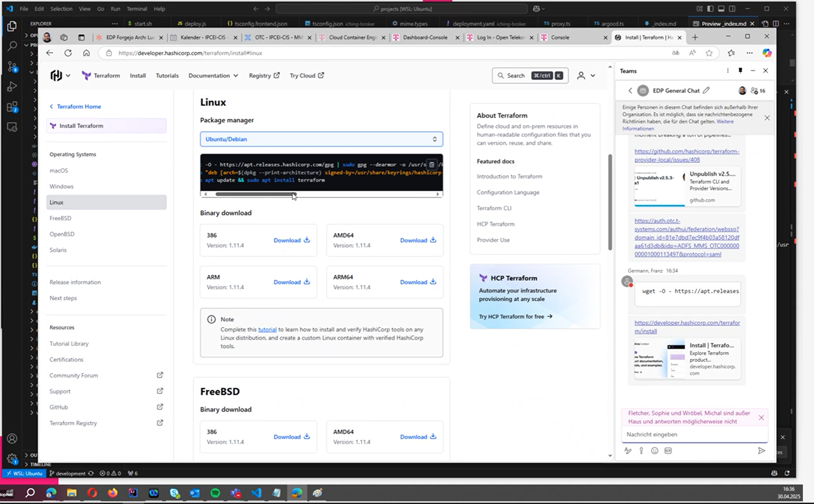Screen dimensions: 814x504
Task: Download the 386 Linux binary
Action: click(292, 240)
